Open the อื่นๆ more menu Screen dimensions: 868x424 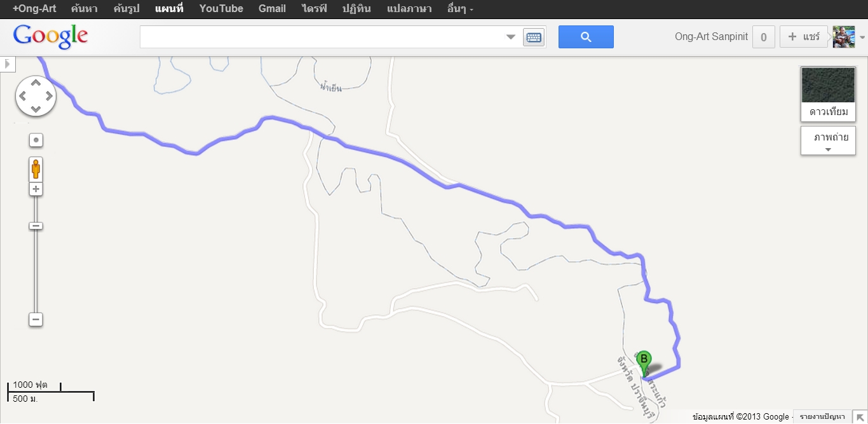pos(460,9)
